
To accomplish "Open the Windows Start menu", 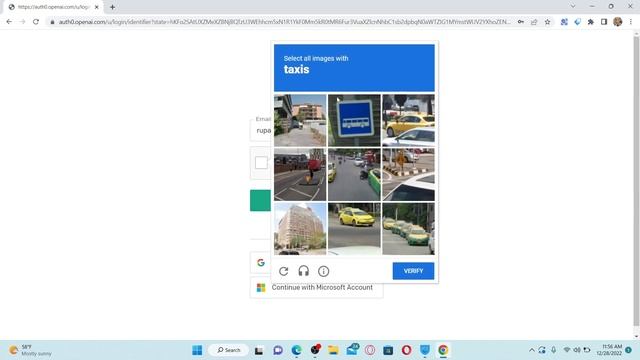I will tap(197, 350).
